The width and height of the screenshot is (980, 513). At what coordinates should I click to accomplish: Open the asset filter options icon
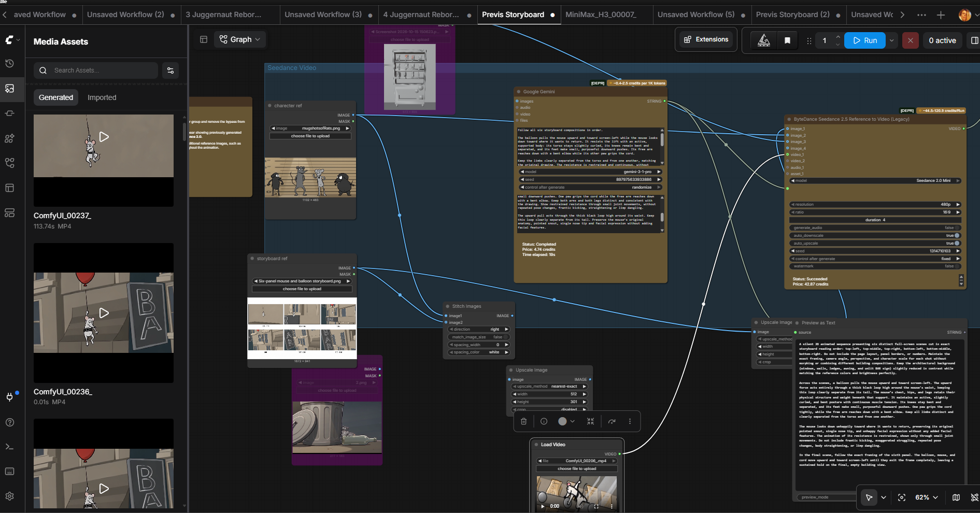171,70
